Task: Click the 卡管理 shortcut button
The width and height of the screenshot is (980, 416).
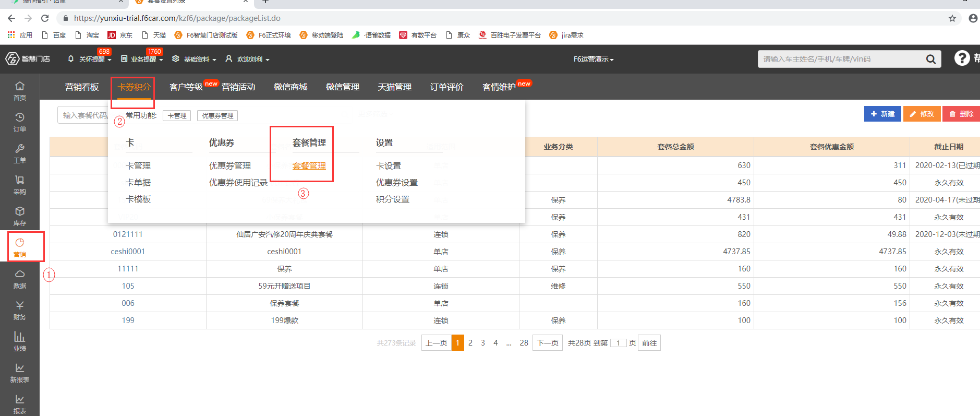Action: (177, 115)
